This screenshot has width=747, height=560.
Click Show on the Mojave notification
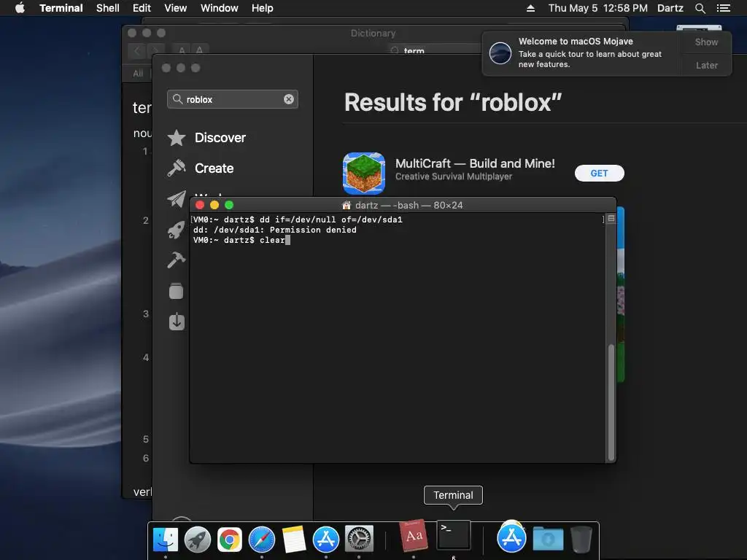click(x=706, y=42)
